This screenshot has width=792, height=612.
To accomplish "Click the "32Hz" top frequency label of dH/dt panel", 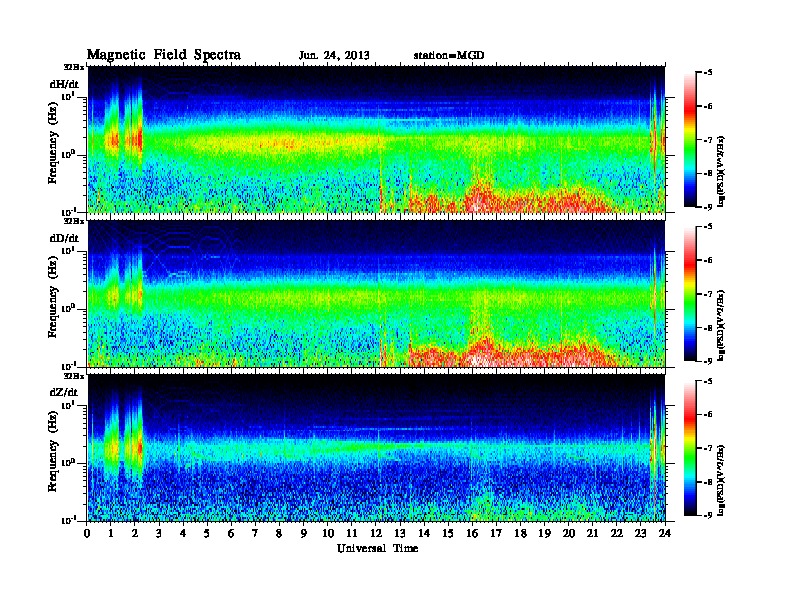I will [73, 67].
